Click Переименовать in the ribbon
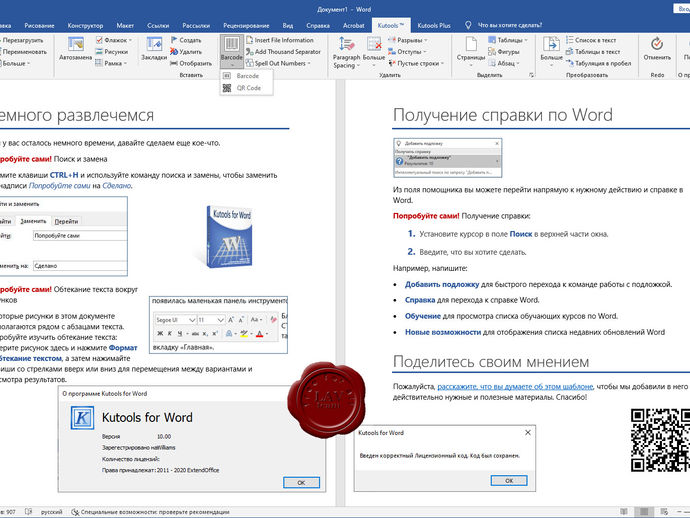 pos(24,52)
